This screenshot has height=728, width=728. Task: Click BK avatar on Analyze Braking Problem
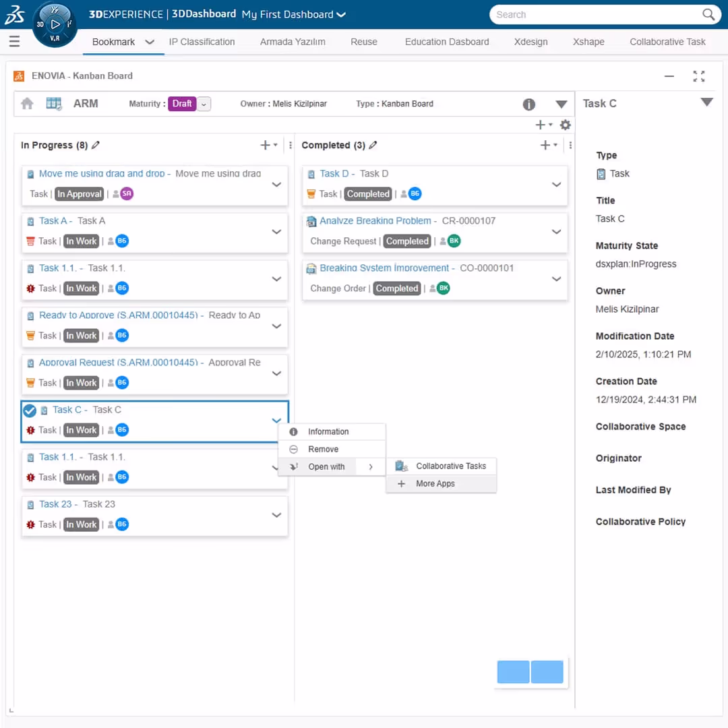(x=454, y=241)
